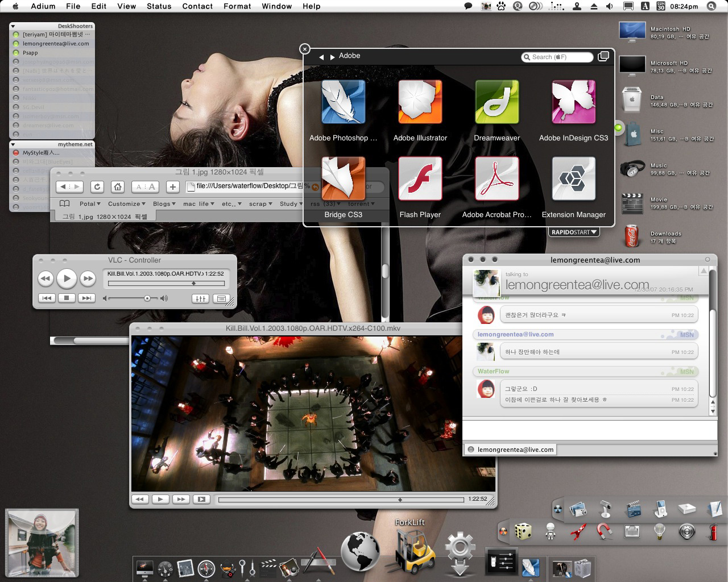Open the Microsoft HD drive
The width and height of the screenshot is (728, 582).
(632, 66)
